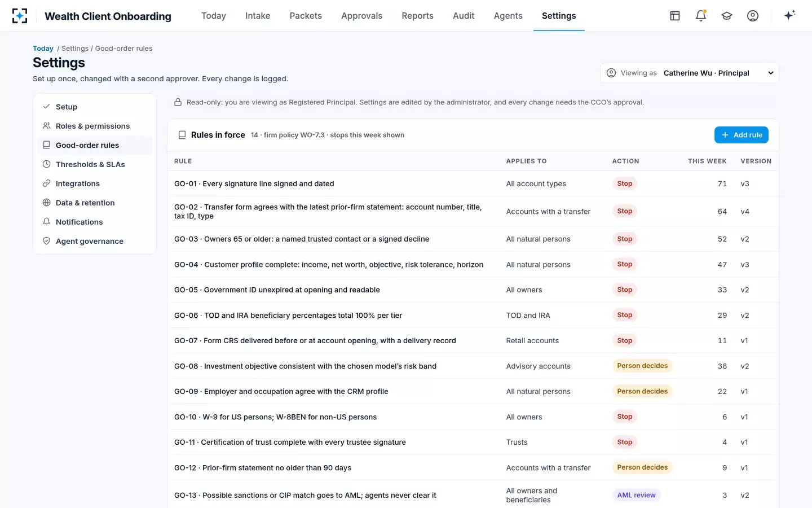Open the layout panel icon in header
Screen dimensions: 812x508
(675, 16)
